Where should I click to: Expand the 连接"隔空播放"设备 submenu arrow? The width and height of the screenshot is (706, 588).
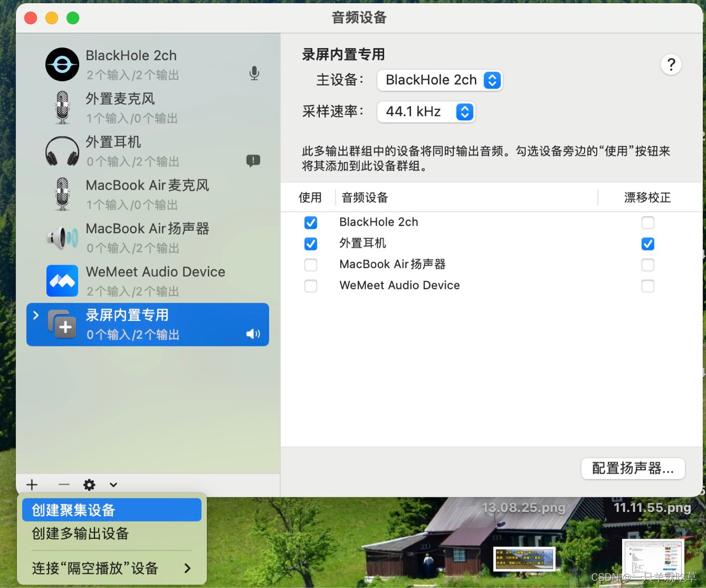[188, 568]
